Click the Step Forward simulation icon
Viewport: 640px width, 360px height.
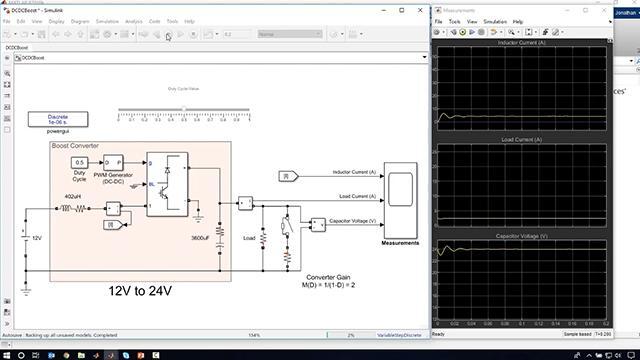click(181, 35)
